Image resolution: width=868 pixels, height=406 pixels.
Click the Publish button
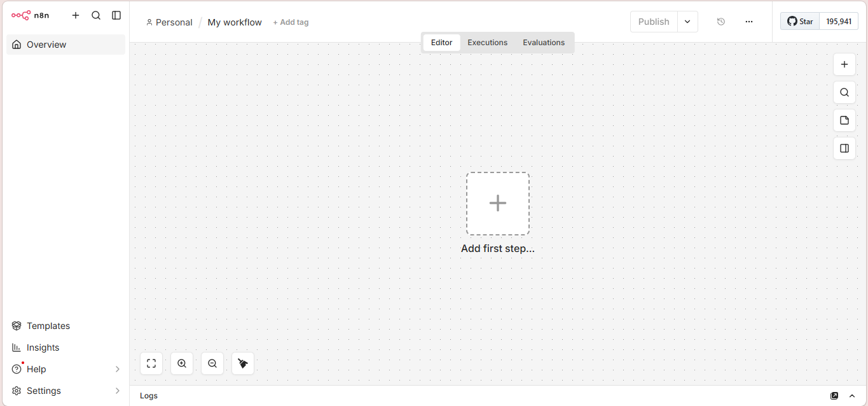click(654, 22)
